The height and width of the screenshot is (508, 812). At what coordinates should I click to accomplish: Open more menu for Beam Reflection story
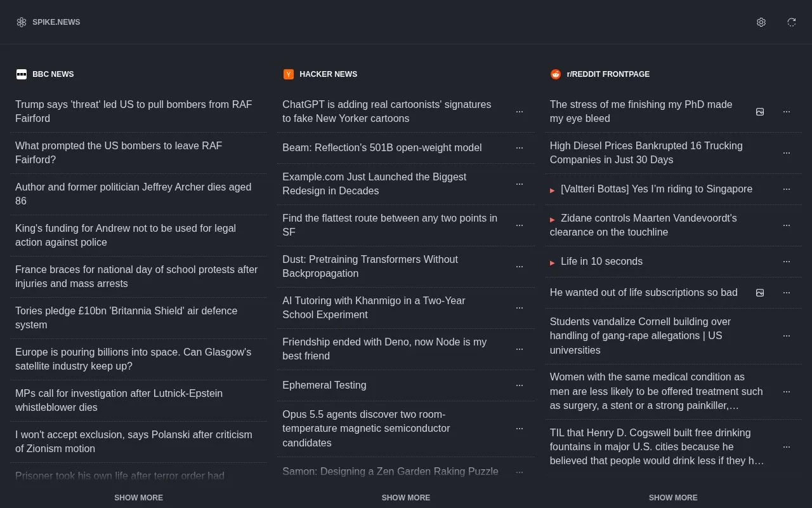point(520,148)
